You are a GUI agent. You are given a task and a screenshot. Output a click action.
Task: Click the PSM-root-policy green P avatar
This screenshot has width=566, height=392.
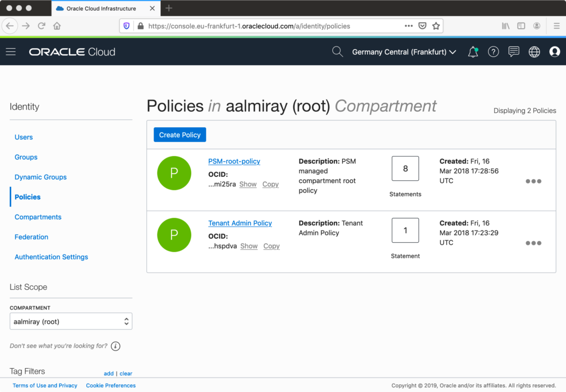174,173
